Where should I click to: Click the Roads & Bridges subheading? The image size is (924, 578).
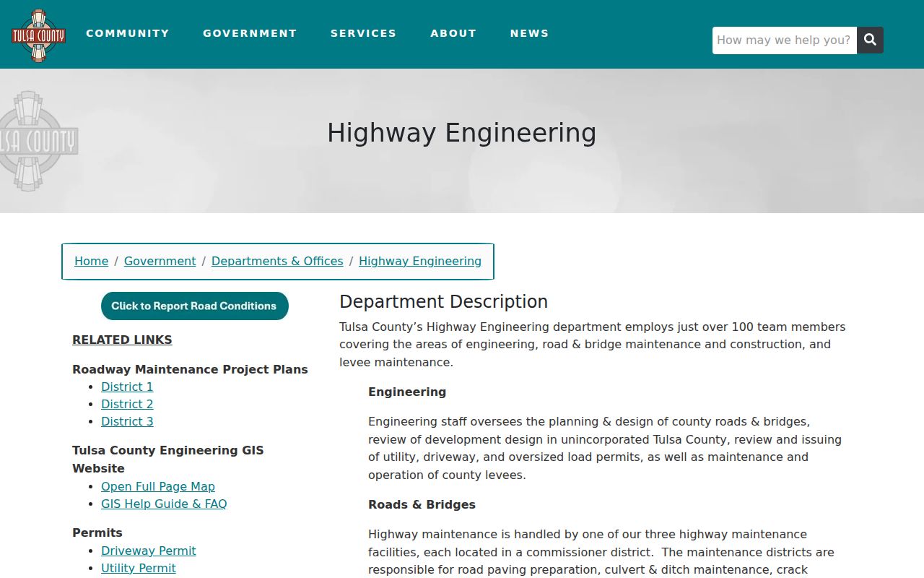click(422, 504)
